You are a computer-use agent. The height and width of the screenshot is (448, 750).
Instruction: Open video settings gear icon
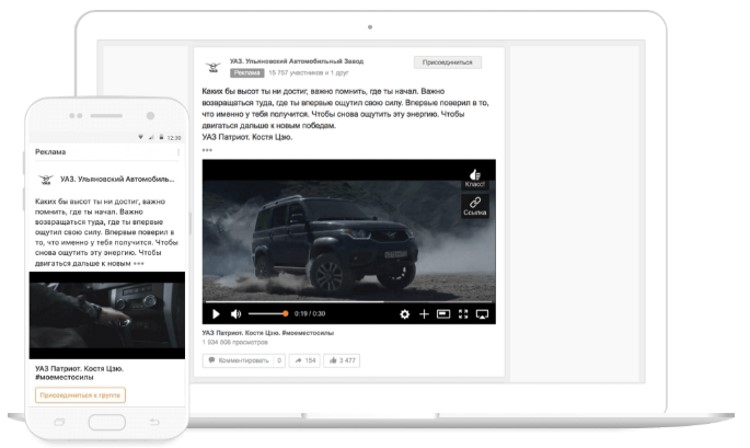[x=405, y=314]
